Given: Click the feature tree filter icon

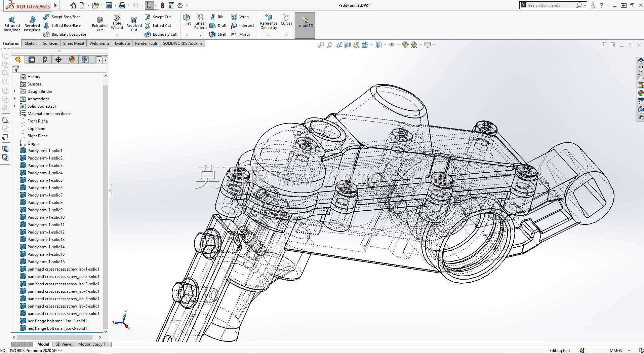Looking at the screenshot, I should point(16,68).
